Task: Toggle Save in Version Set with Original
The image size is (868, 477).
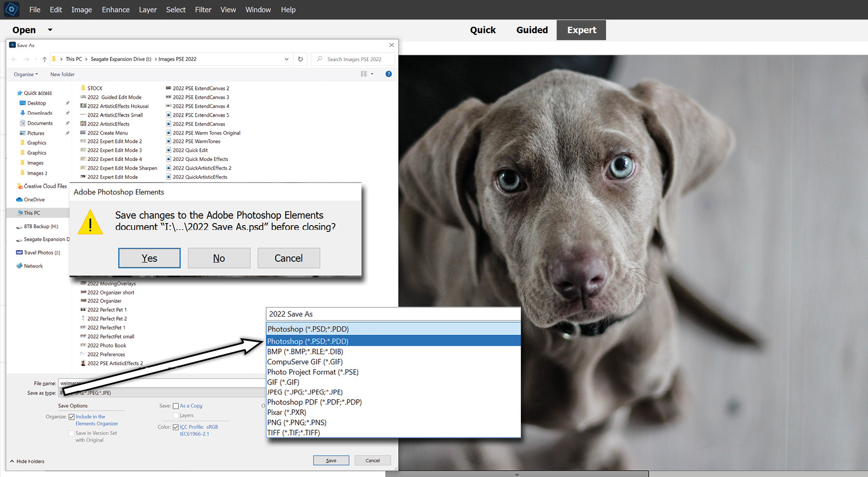Action: [72, 433]
